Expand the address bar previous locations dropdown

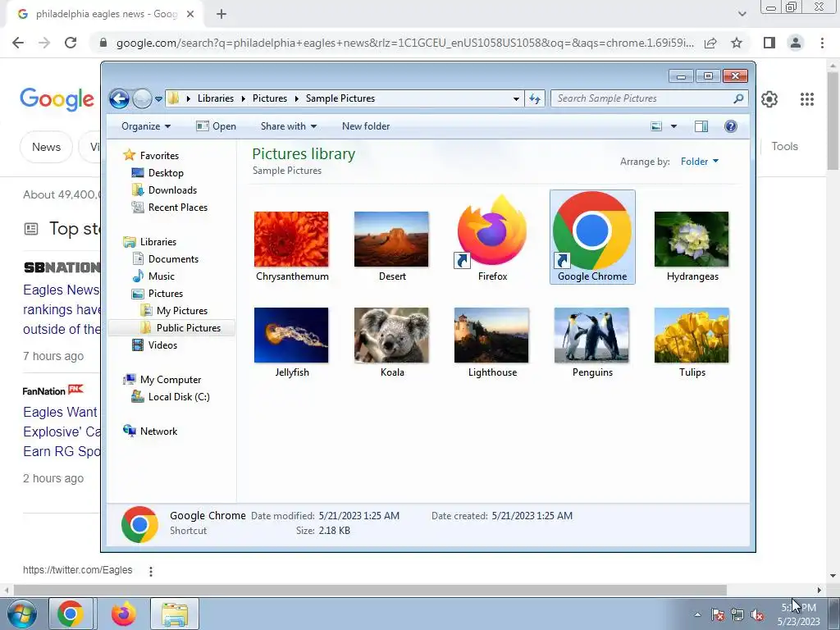click(x=516, y=98)
